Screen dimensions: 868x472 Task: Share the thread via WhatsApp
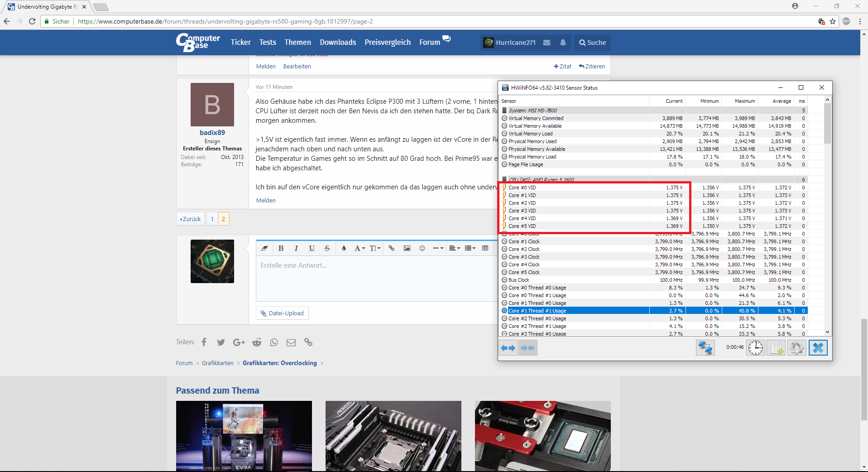click(x=274, y=342)
